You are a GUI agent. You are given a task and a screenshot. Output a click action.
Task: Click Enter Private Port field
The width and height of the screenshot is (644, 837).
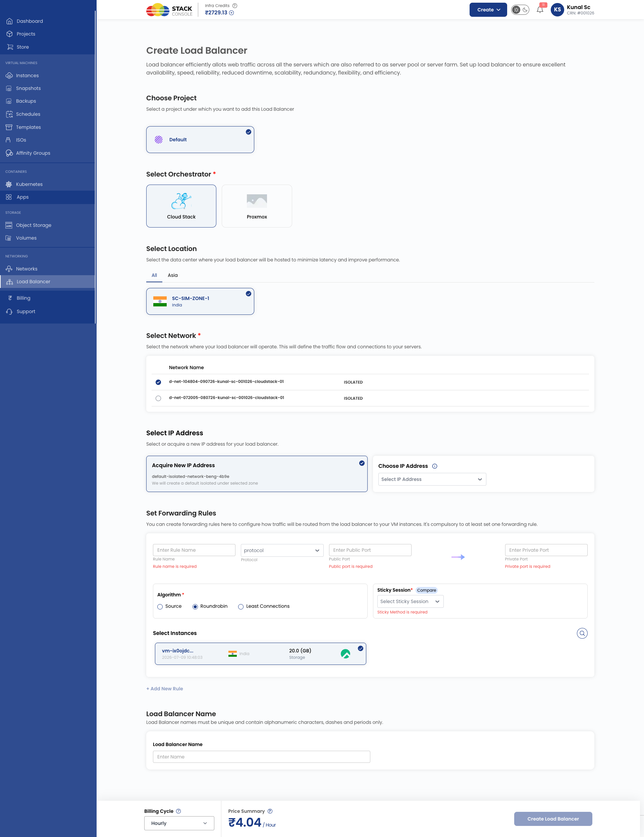[546, 550]
